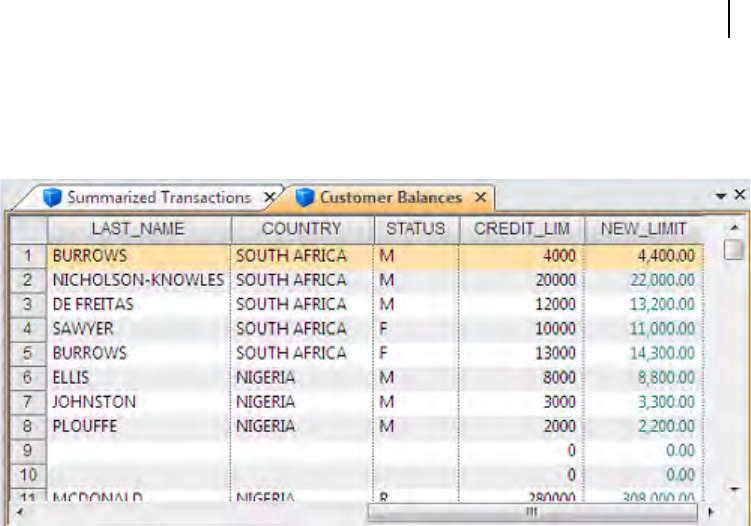
Task: Click SOUTH AFRICA in the SAWYER row
Action: (302, 329)
